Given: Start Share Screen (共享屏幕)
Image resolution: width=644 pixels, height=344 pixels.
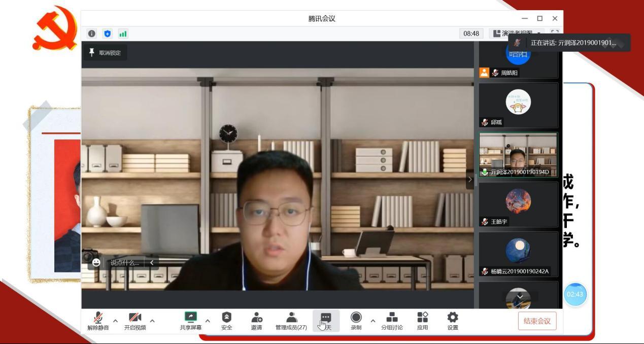Looking at the screenshot, I should coord(190,321).
